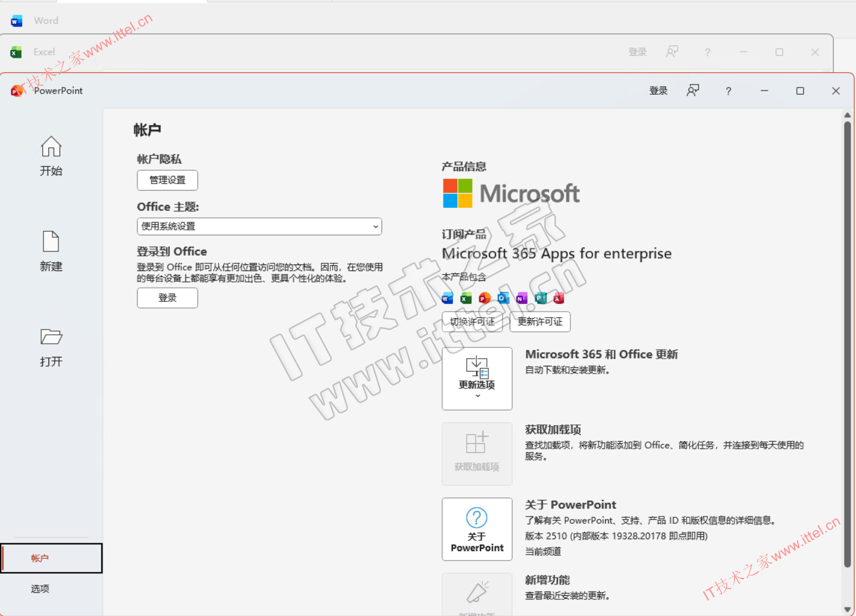Click the Switch License (切换许可证) button
Screen dimensions: 856x616
coord(472,322)
